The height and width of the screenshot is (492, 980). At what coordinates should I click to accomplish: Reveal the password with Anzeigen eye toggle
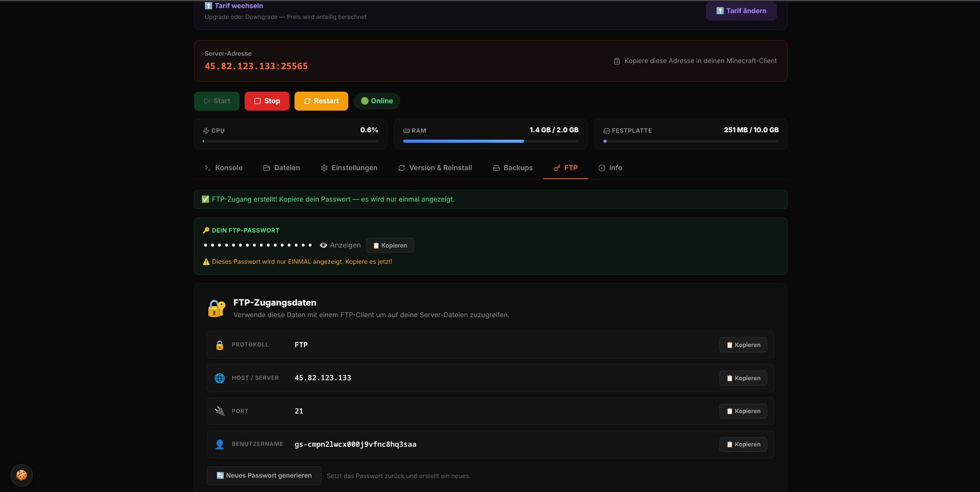(340, 245)
